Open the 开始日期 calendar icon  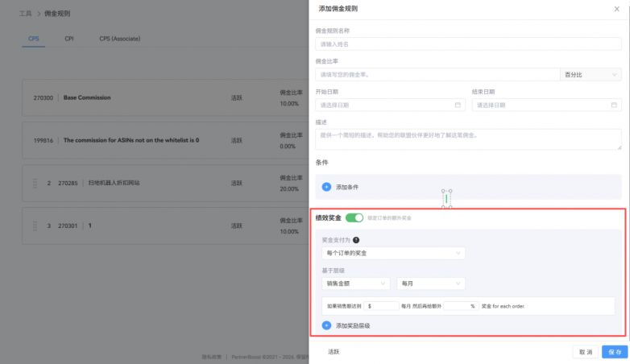tap(458, 105)
